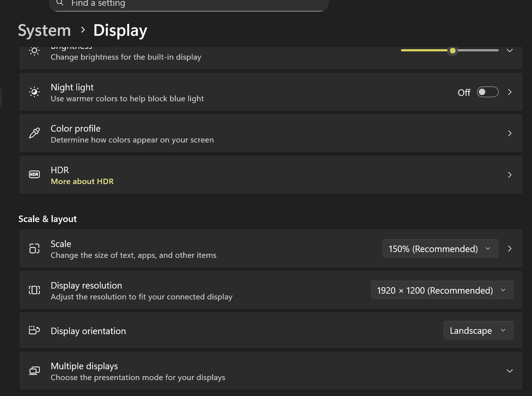Image resolution: width=532 pixels, height=396 pixels.
Task: Open the Display resolution dropdown
Action: tap(442, 290)
